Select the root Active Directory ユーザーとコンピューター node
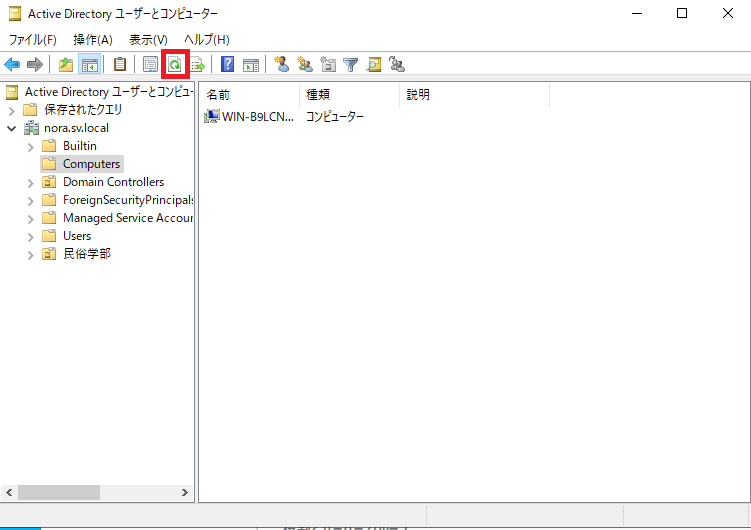 109,92
